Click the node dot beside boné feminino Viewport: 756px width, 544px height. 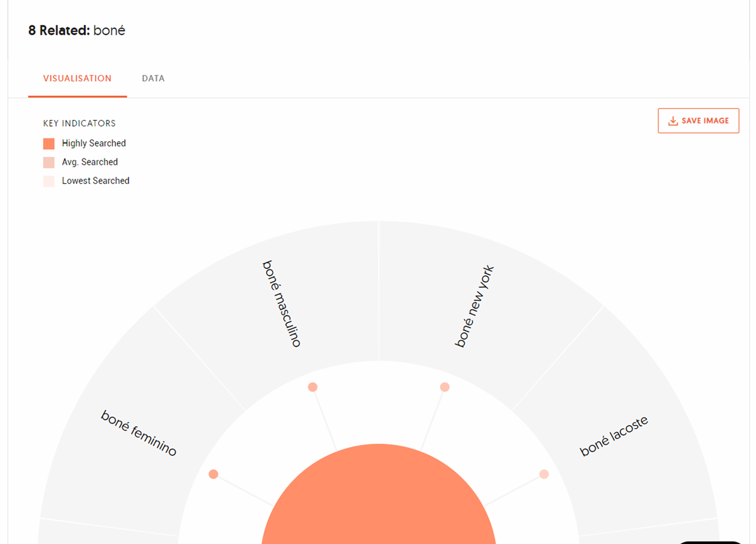[x=214, y=474]
